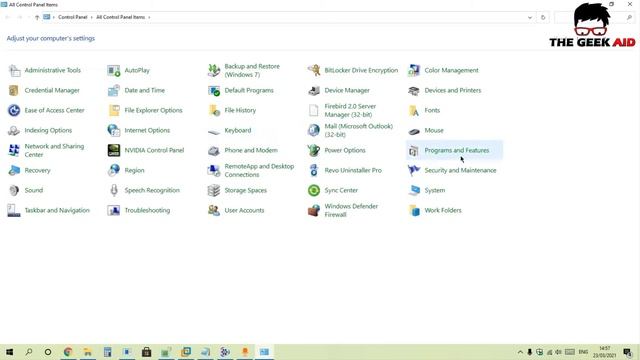640x360 pixels.
Task: Click the File History icon
Action: [214, 110]
